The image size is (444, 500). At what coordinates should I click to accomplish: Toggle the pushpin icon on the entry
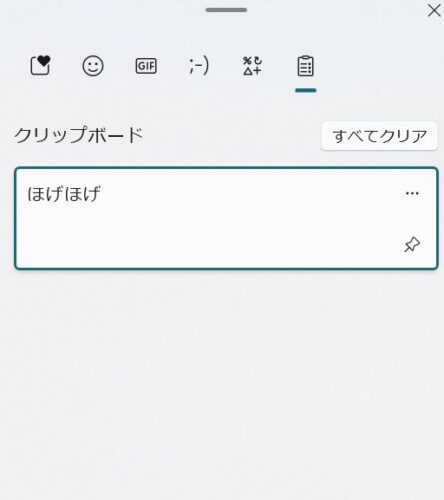point(412,244)
